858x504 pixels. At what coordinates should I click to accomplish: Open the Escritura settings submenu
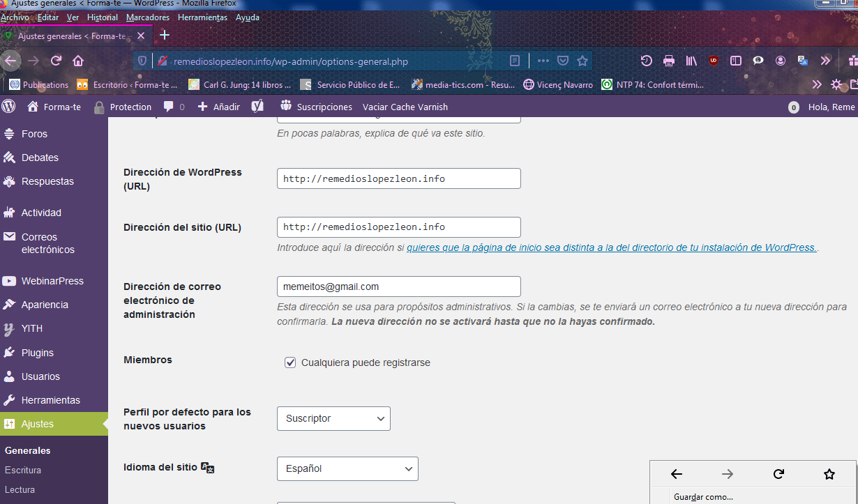23,470
